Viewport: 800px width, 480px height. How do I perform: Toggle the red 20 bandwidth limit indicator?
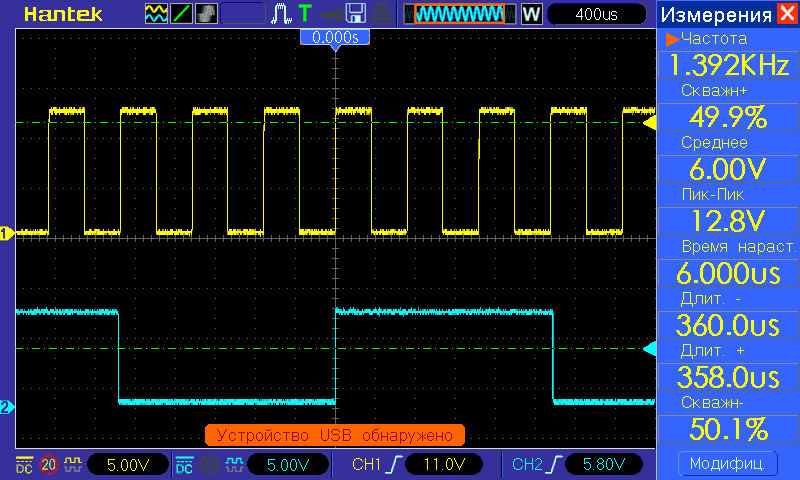point(48,464)
